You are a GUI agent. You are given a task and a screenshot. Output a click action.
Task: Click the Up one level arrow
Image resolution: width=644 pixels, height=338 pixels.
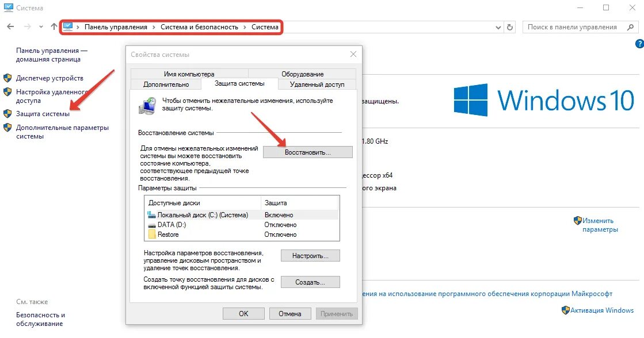pos(54,26)
